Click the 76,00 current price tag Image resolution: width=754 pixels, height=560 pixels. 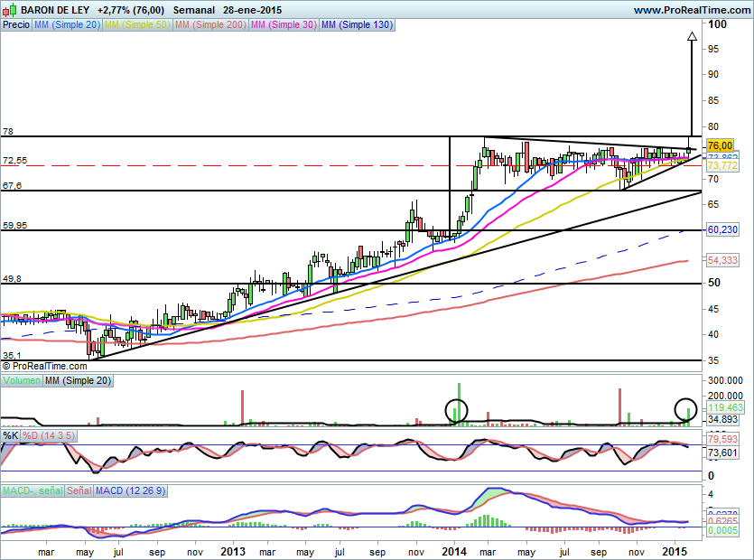[x=719, y=145]
